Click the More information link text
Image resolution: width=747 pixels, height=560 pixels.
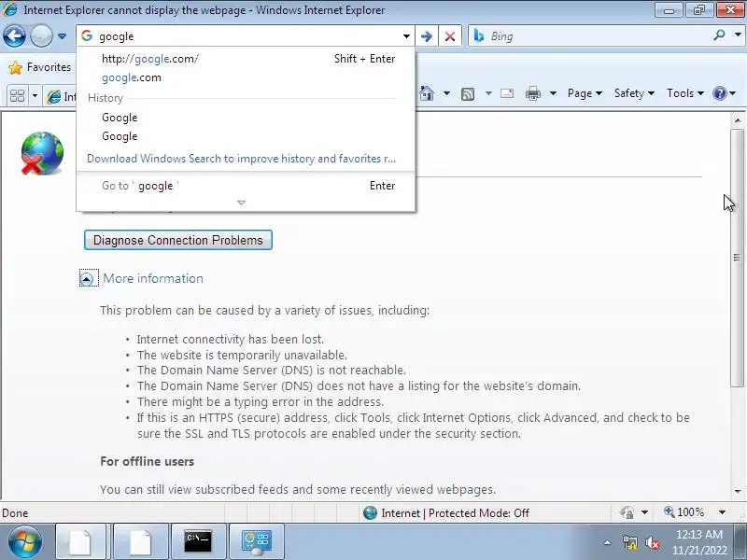click(x=153, y=278)
